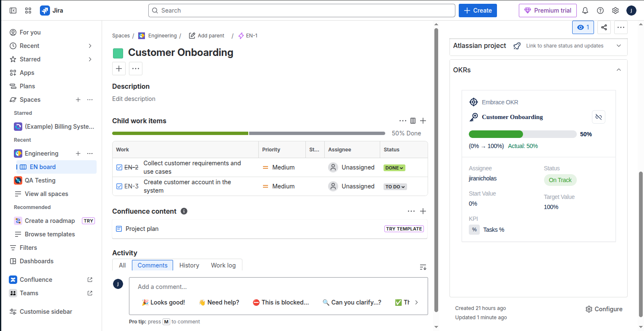Open the TO DO status dropdown for EN-3

(395, 187)
